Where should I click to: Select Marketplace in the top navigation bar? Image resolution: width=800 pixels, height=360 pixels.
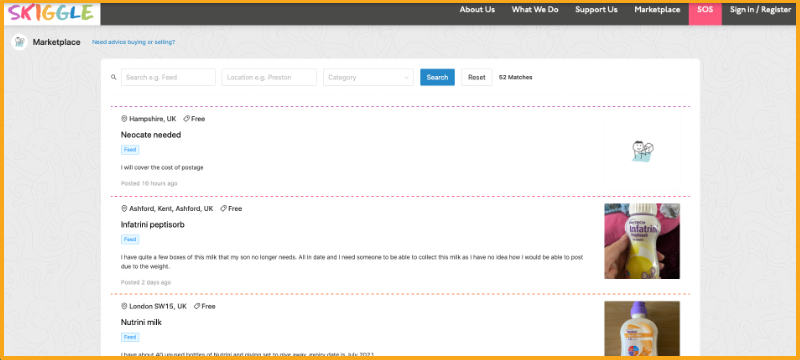(x=657, y=10)
